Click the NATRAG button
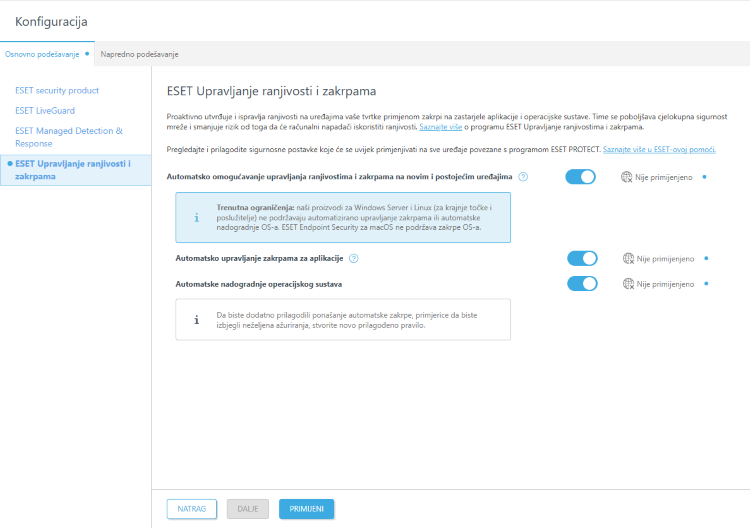Screen dimensions: 750x528 [x=192, y=509]
